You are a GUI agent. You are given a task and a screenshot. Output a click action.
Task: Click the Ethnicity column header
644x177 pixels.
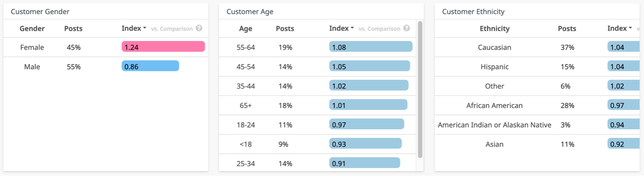494,28
